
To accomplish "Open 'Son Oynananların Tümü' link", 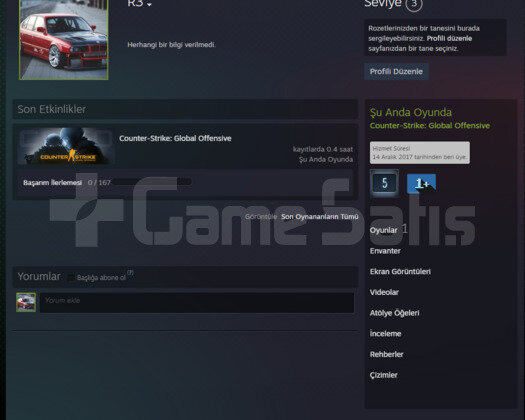I will pyautogui.click(x=319, y=217).
